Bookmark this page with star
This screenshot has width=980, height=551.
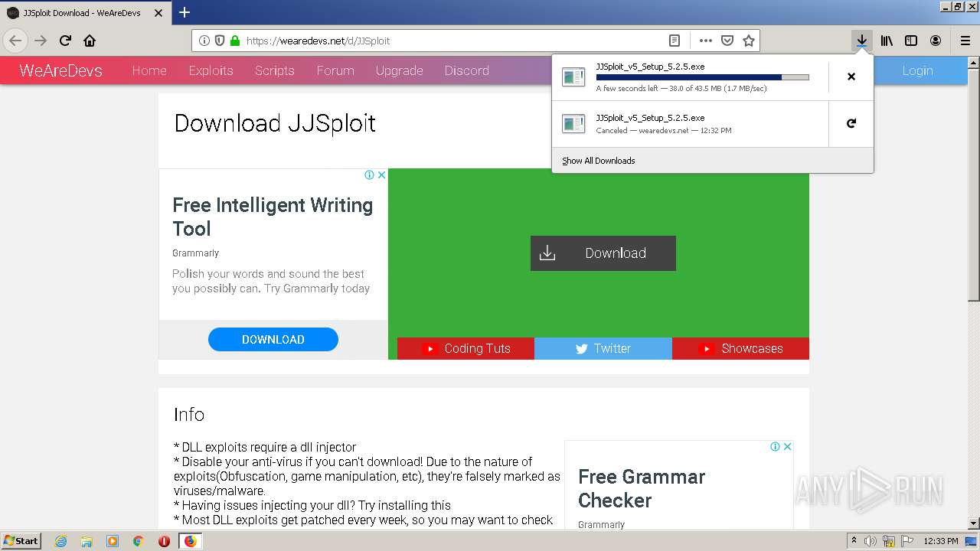[749, 41]
